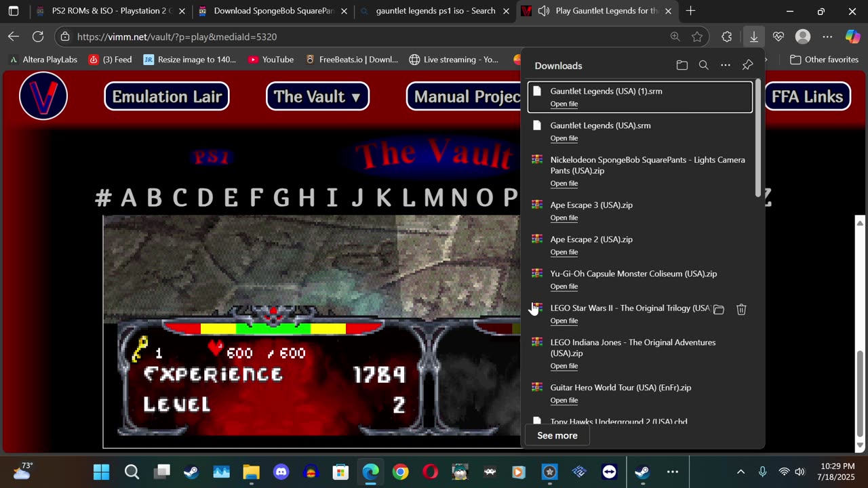Screen dimensions: 868x488
Task: Switch to Download SpongeBob SquarePants tab
Action: 273,11
